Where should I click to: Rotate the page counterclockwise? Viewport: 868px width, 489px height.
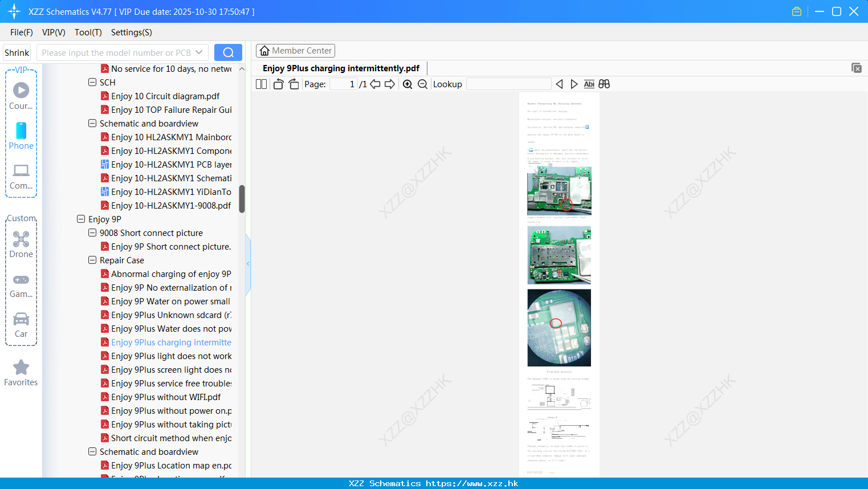(278, 84)
